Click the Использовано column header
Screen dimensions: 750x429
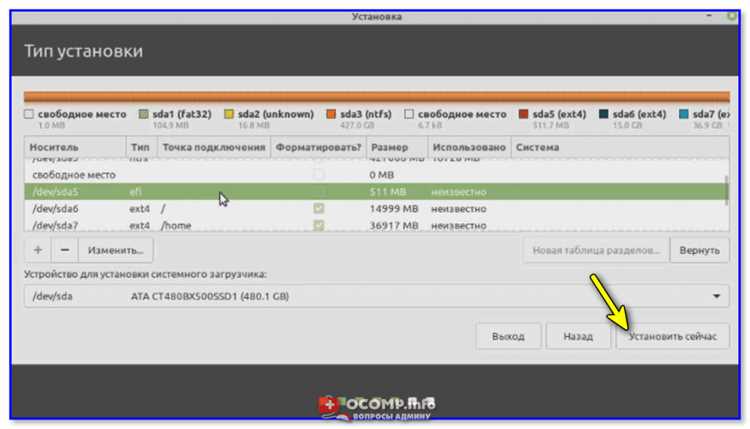coord(469,147)
